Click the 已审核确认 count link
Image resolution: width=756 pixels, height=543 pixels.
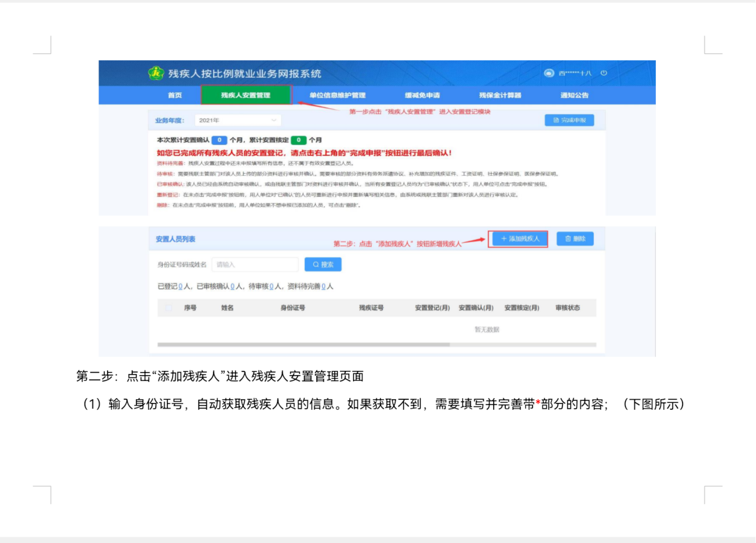[x=232, y=286]
